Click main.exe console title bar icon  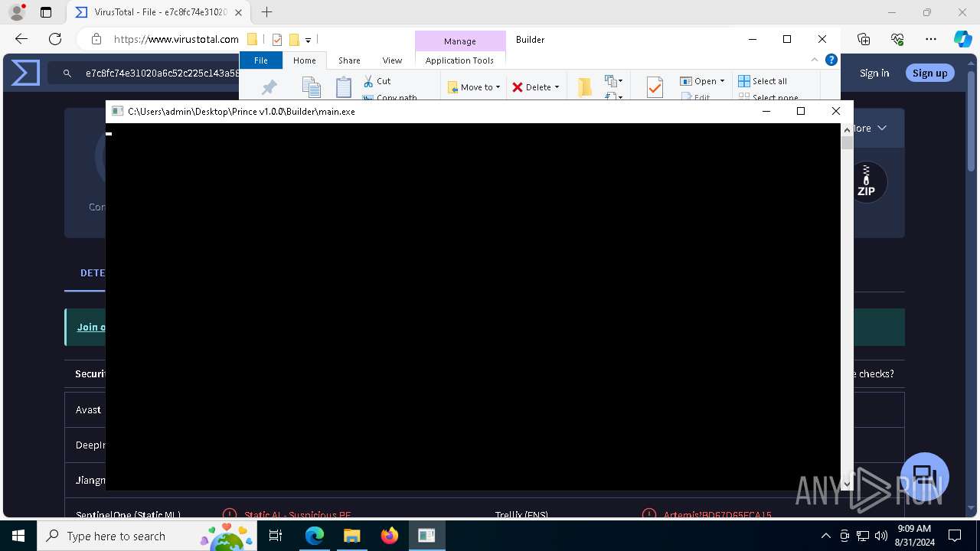[x=117, y=111]
